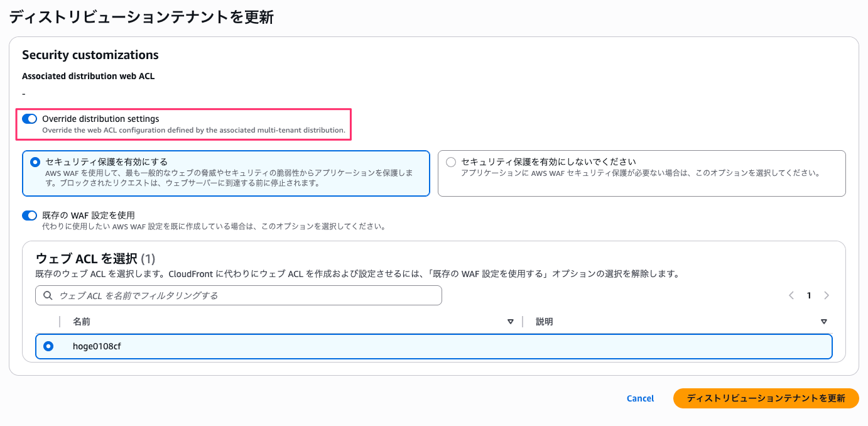The image size is (868, 426).
Task: Click the 名前 column header
Action: point(82,321)
